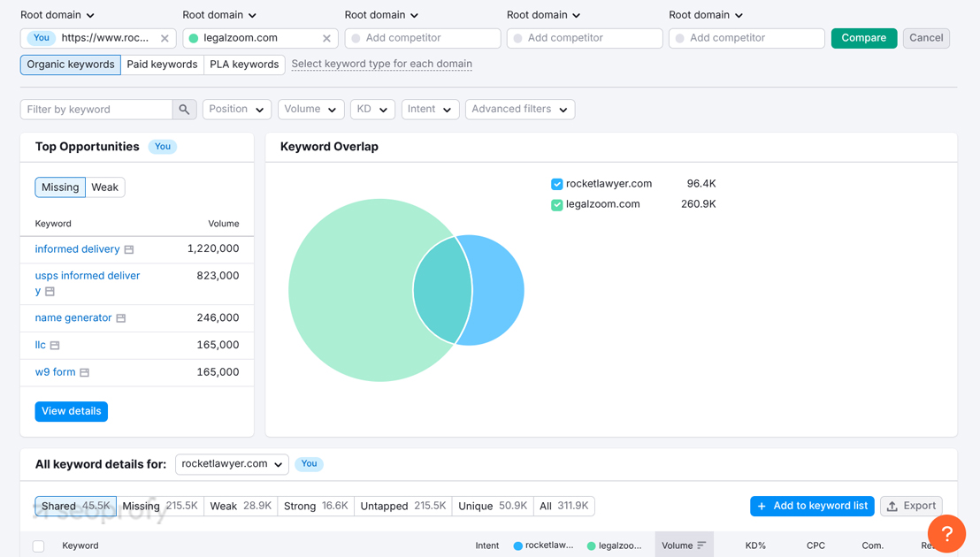Image resolution: width=980 pixels, height=557 pixels.
Task: Select the Paid keywords tab
Action: [x=162, y=65]
